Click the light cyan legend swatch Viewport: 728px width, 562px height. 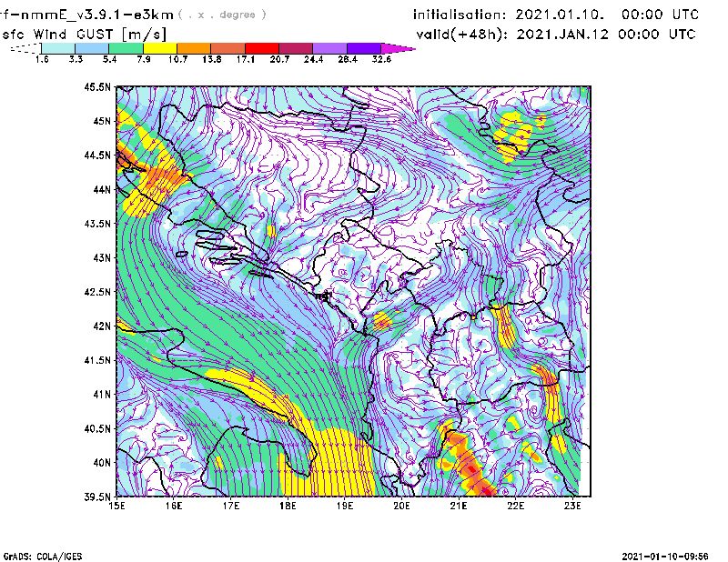(x=58, y=48)
